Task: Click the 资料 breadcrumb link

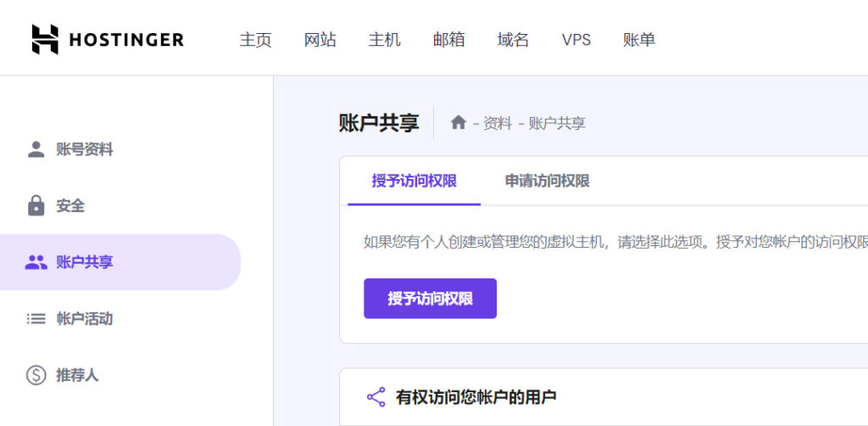Action: click(x=498, y=124)
